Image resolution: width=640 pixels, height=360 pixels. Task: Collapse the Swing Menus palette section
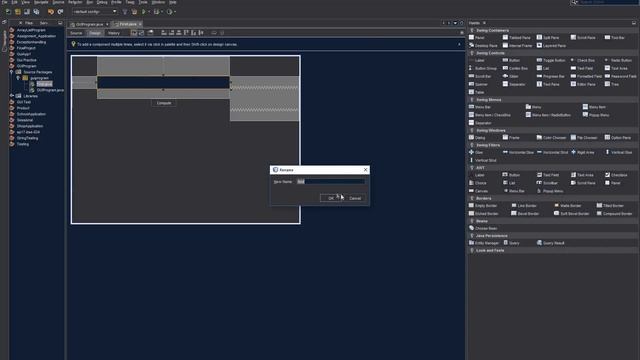(472, 100)
